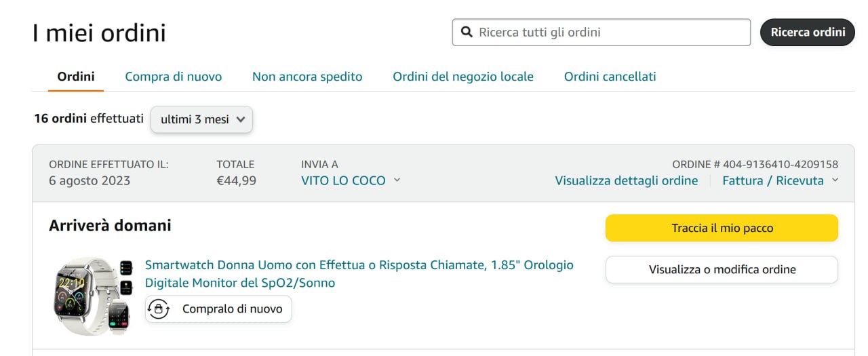Click the buy-again cart icon
868x356 pixels.
coord(159,309)
